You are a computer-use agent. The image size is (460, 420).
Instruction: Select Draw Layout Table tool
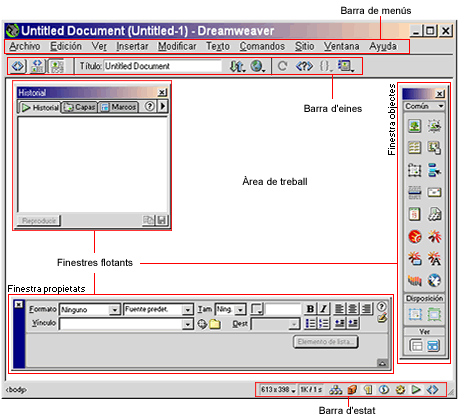(x=434, y=314)
